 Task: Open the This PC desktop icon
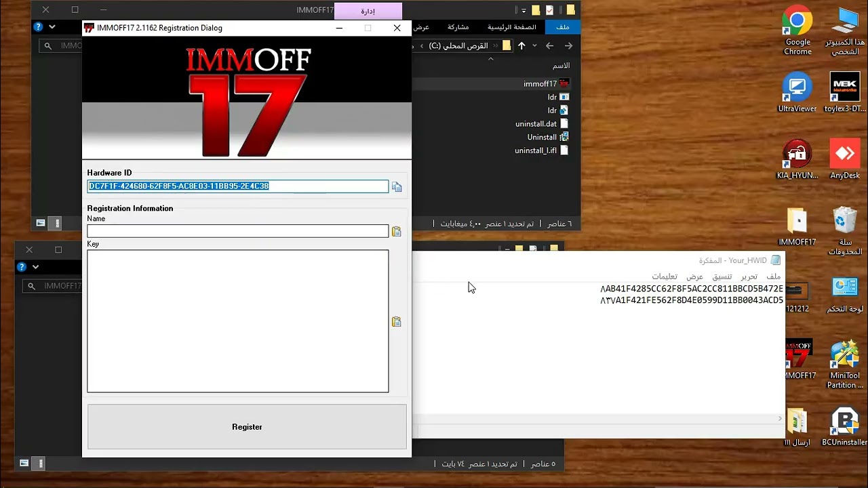845,31
